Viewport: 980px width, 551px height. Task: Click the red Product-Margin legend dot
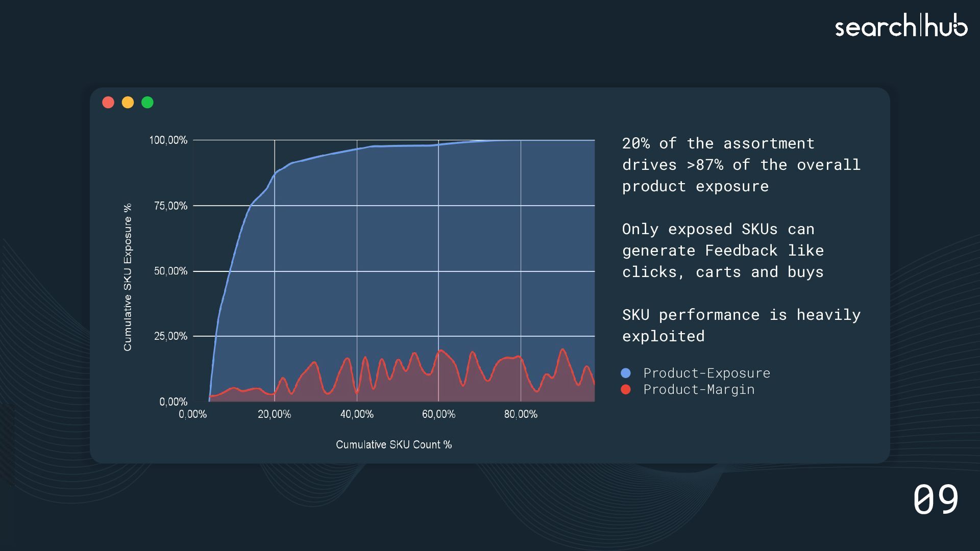coord(626,390)
